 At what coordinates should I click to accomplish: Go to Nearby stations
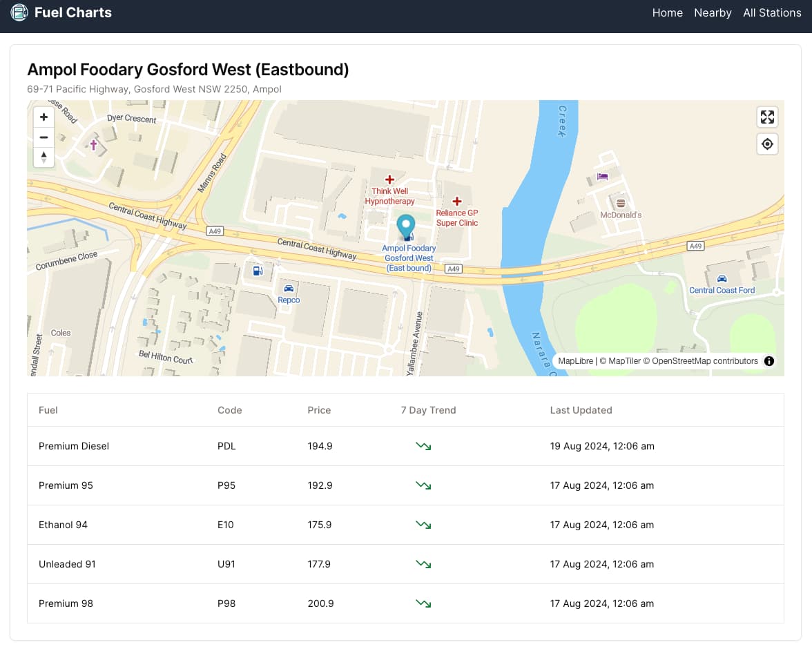pyautogui.click(x=713, y=13)
